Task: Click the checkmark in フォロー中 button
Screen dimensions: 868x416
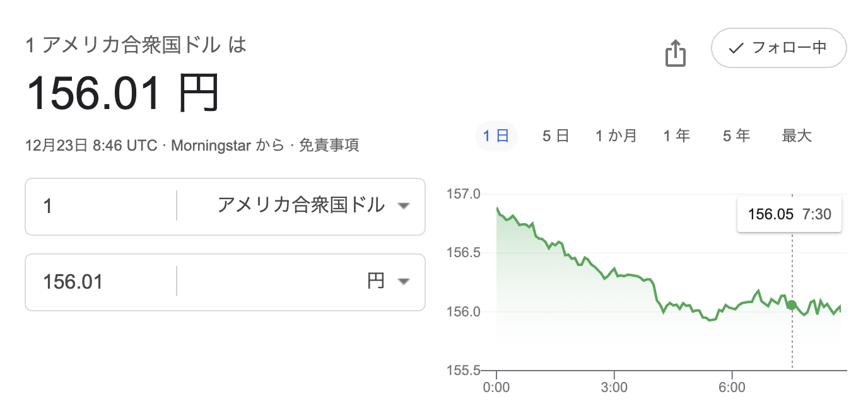Action: [735, 48]
